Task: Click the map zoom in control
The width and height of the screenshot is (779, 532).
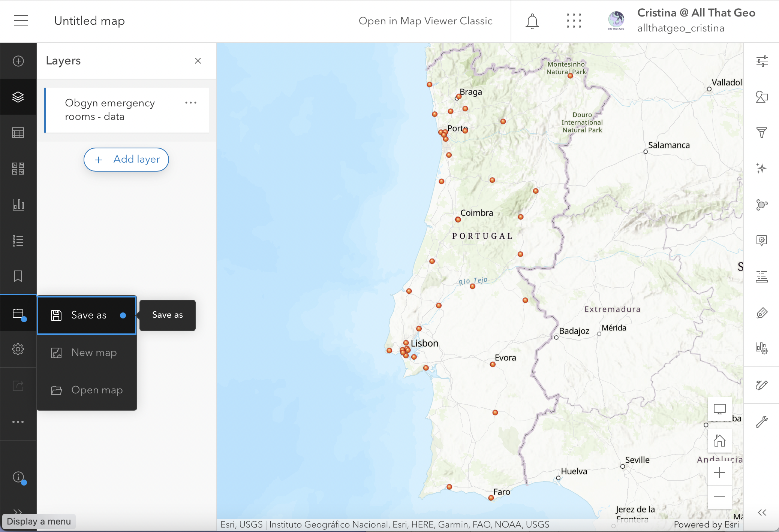Action: (719, 473)
